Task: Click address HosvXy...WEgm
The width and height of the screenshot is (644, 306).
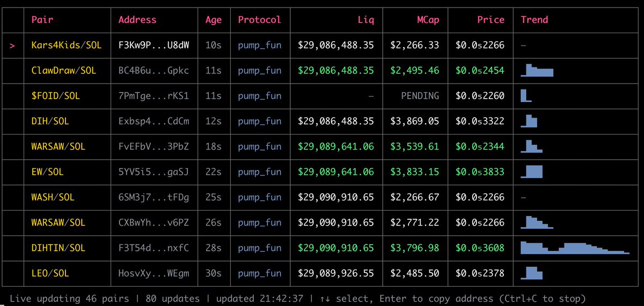Action: click(153, 273)
